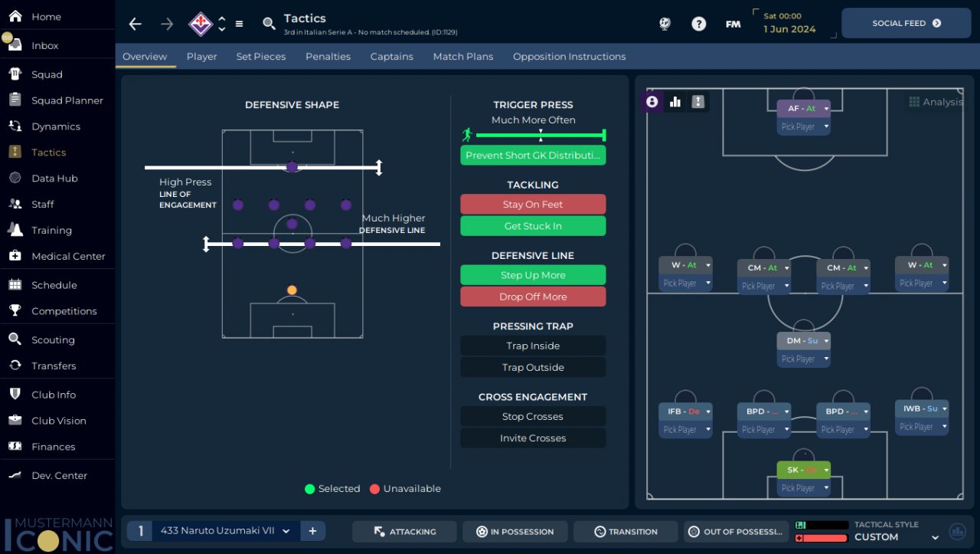Open Home from the sidebar
This screenshot has height=554, width=980.
(x=46, y=17)
